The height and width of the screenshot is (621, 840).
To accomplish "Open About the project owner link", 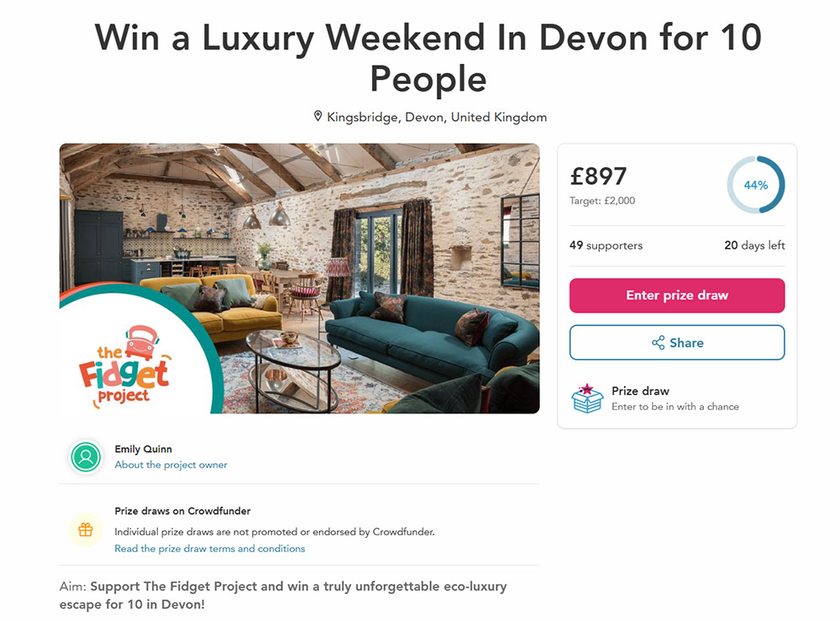I will click(171, 465).
